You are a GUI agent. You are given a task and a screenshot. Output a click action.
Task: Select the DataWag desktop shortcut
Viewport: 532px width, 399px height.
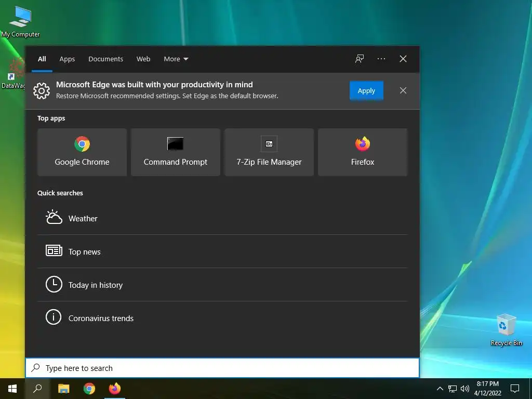13,74
